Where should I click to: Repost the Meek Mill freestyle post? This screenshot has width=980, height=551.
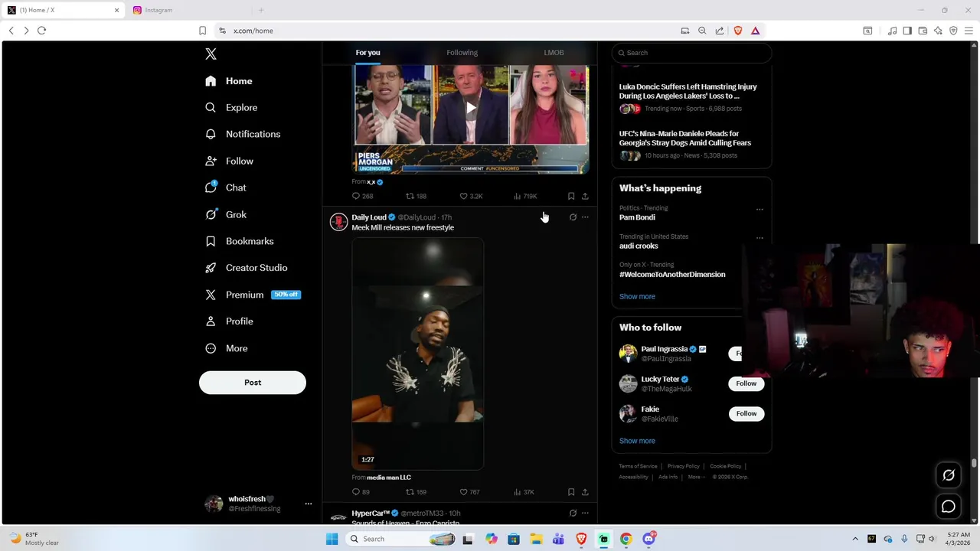[x=416, y=492]
